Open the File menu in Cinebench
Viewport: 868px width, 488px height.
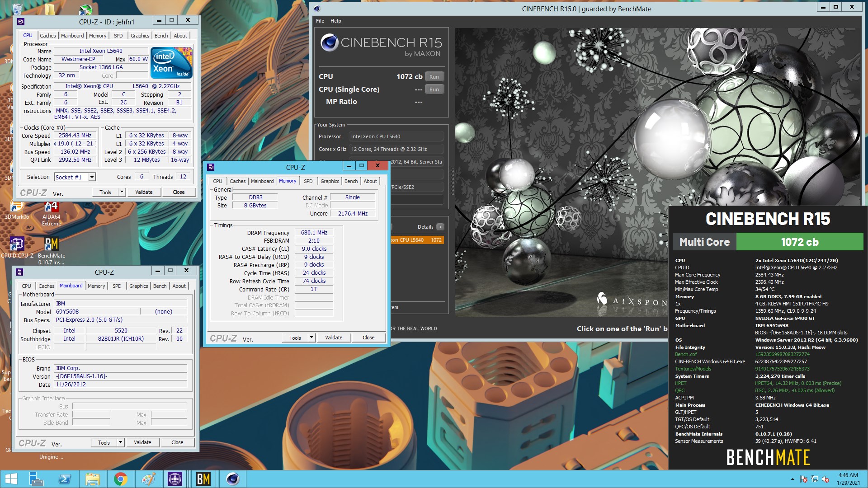[320, 21]
